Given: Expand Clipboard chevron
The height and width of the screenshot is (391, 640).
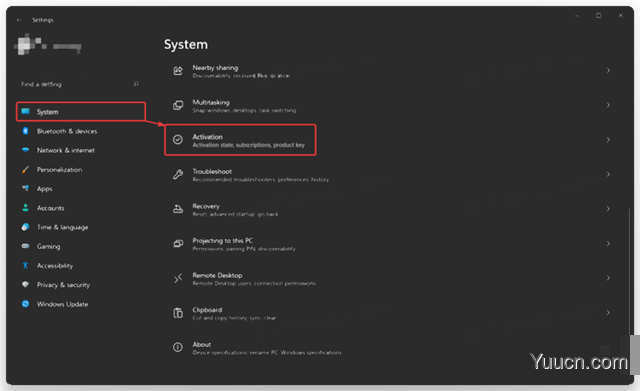Looking at the screenshot, I should pos(607,313).
